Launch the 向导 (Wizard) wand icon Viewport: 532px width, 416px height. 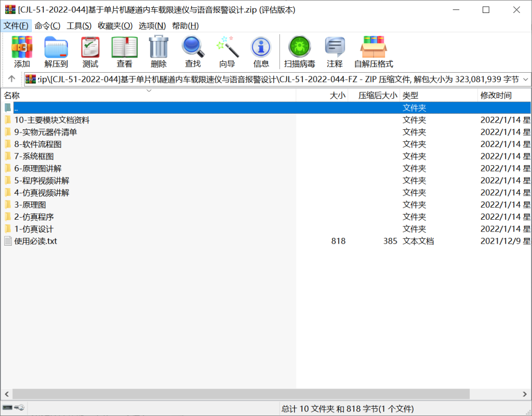[227, 52]
